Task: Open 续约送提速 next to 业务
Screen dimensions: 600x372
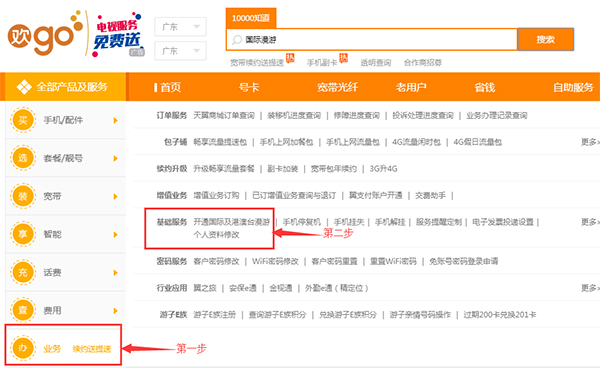Action: pyautogui.click(x=92, y=349)
